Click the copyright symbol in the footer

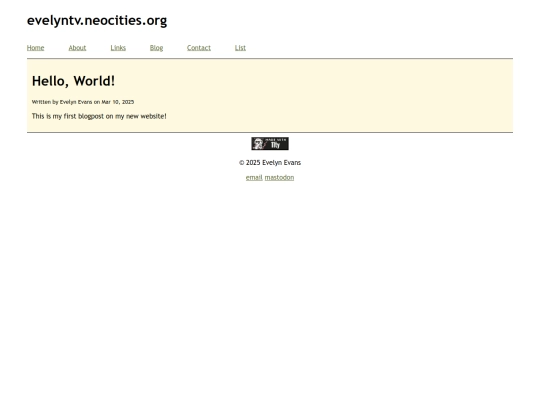[242, 163]
